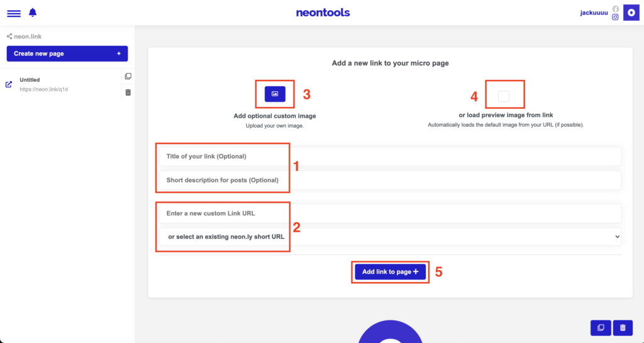Screen dimensions: 644x343
Task: Open the notifications bell
Action: coord(33,13)
